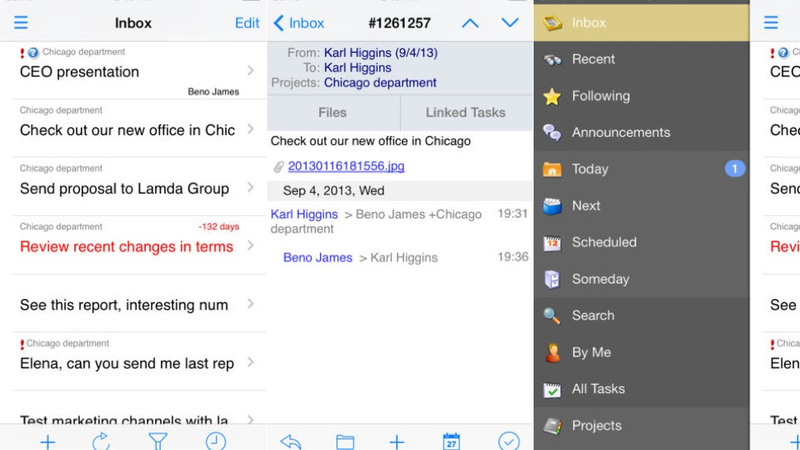Image resolution: width=800 pixels, height=450 pixels.
Task: Select Recent in the sidebar menu
Action: click(x=641, y=59)
